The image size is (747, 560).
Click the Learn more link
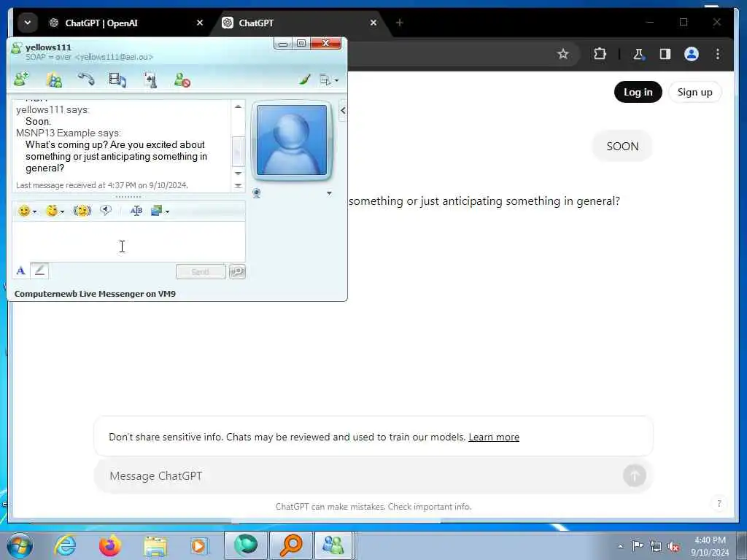tap(494, 437)
